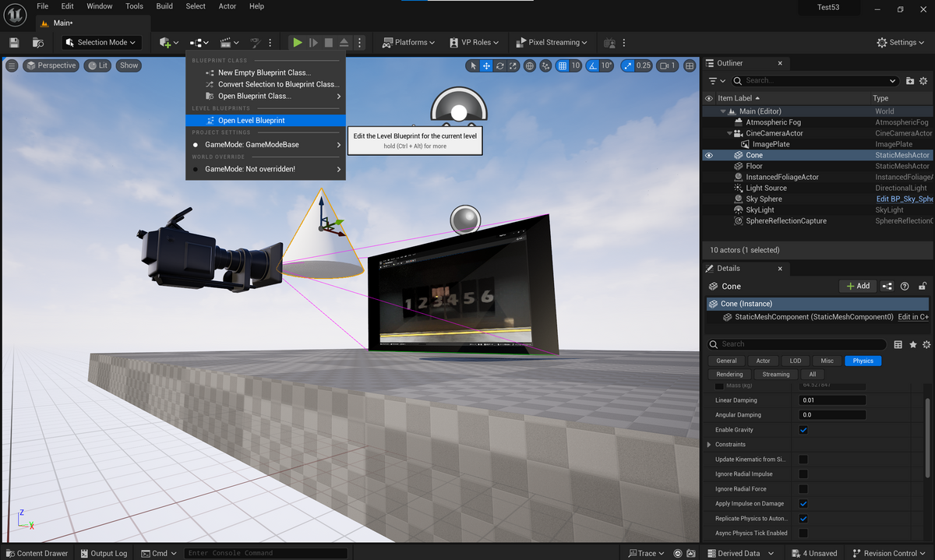Click the Outliner add folder icon

[910, 80]
